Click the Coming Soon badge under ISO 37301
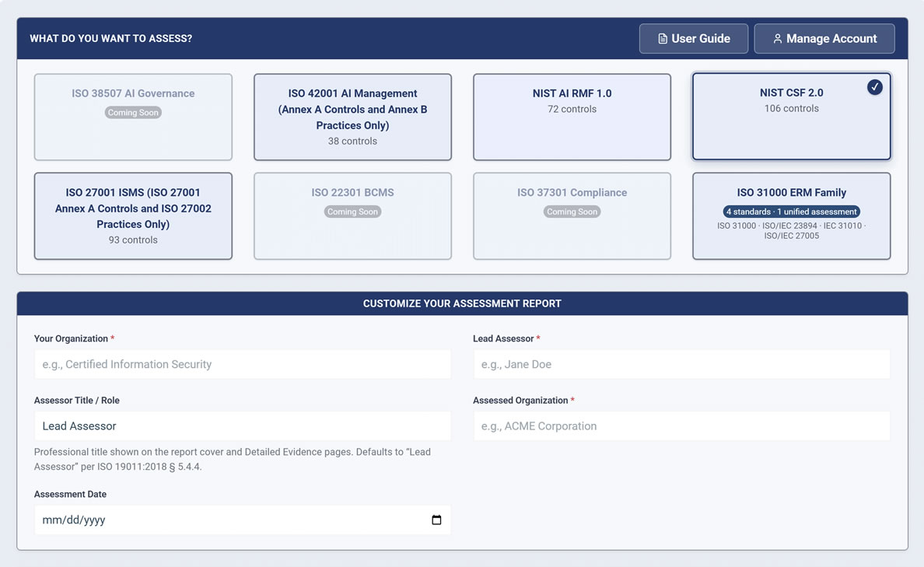 pos(572,212)
